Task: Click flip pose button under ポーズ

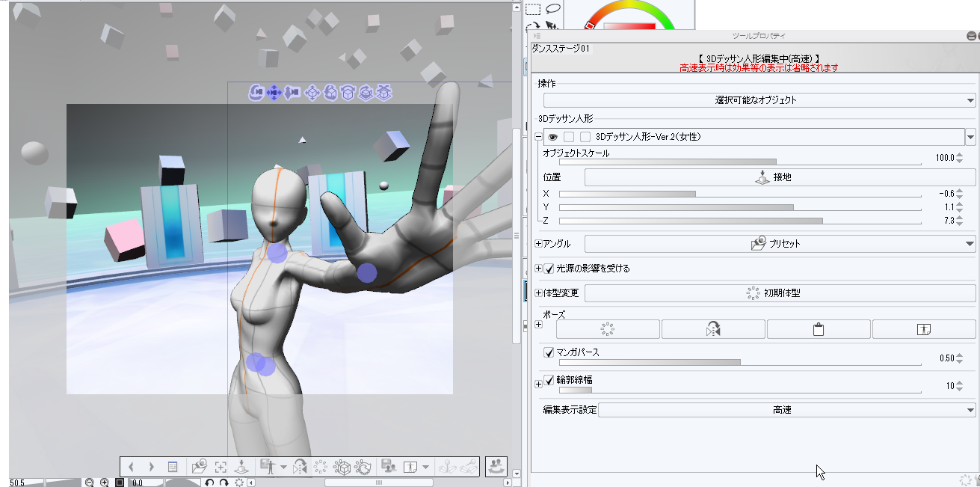Action: (x=713, y=329)
